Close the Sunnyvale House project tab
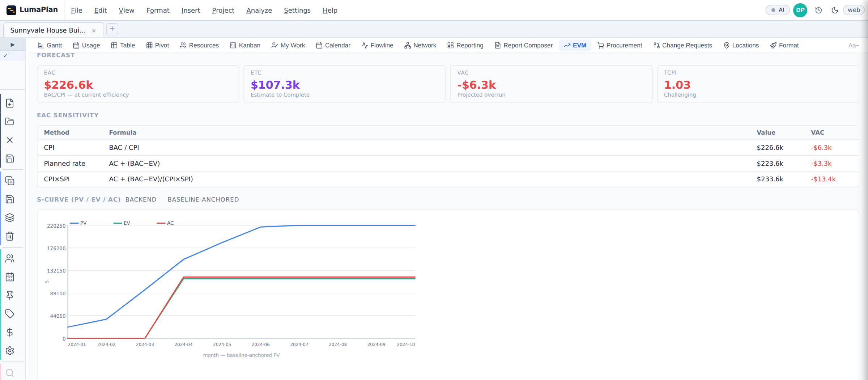Image resolution: width=868 pixels, height=380 pixels. click(x=94, y=31)
